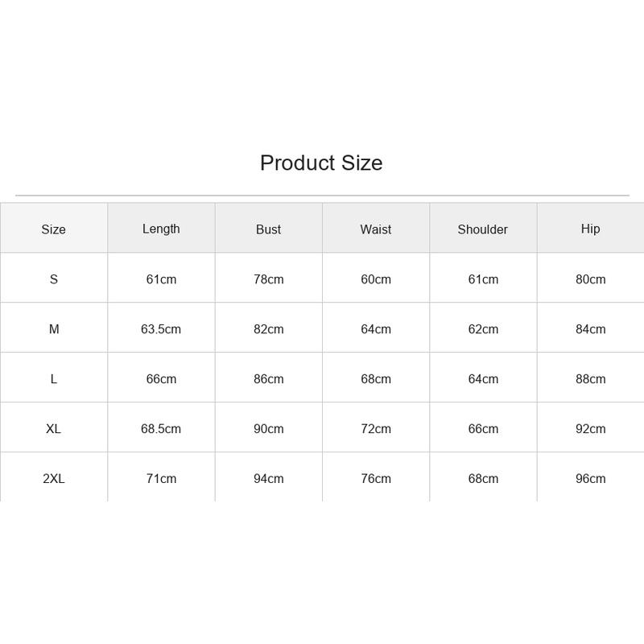Screen dimensions: 644x644
Task: Select the M size row label
Action: tap(54, 329)
